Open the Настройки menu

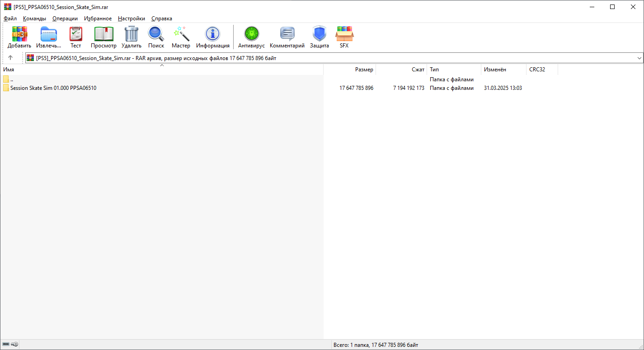pos(131,19)
